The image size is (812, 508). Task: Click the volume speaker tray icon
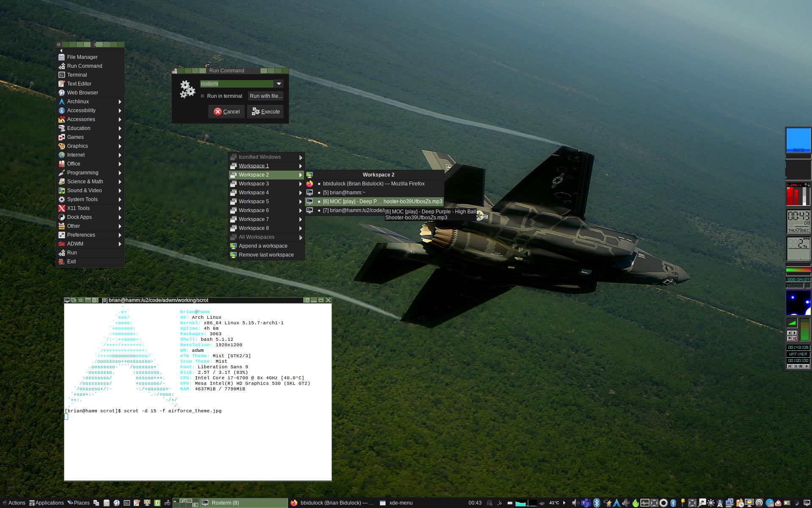coord(576,503)
